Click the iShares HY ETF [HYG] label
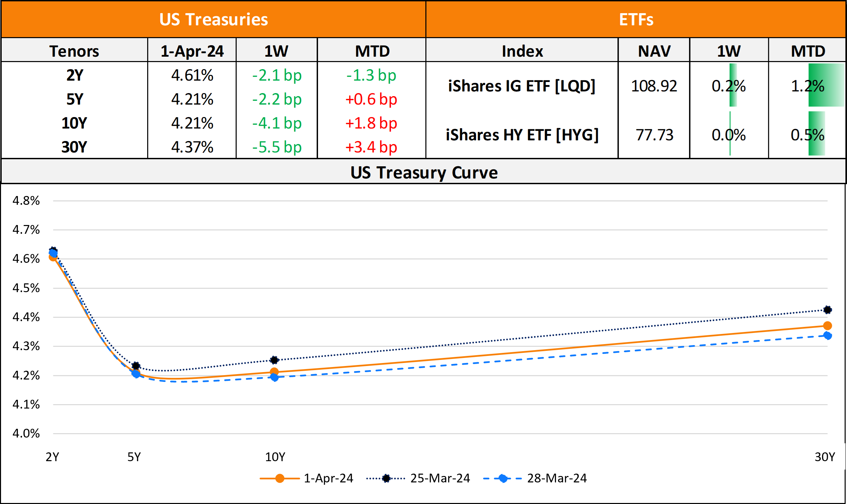The height and width of the screenshot is (504, 847). coord(522,135)
